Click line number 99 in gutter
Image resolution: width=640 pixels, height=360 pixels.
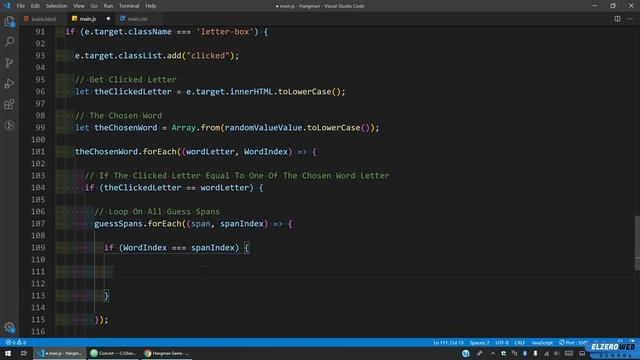pos(40,127)
